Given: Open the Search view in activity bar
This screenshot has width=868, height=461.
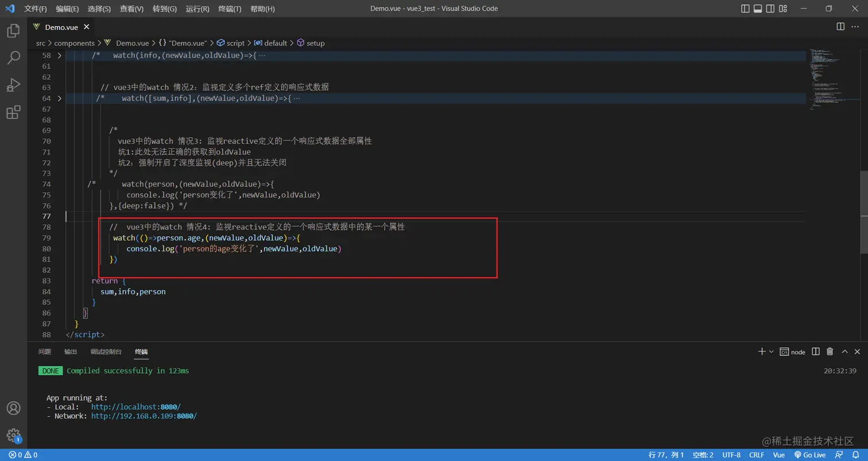Looking at the screenshot, I should coord(13,57).
